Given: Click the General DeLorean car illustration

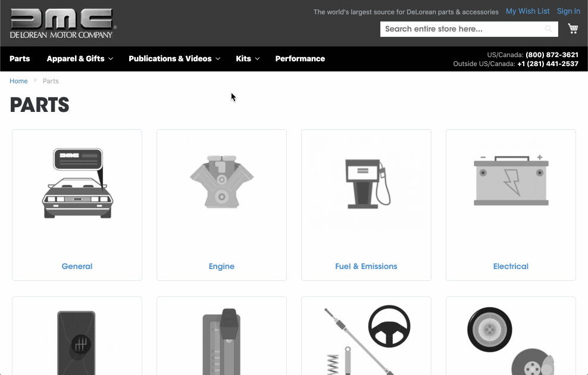Looking at the screenshot, I should 77,183.
